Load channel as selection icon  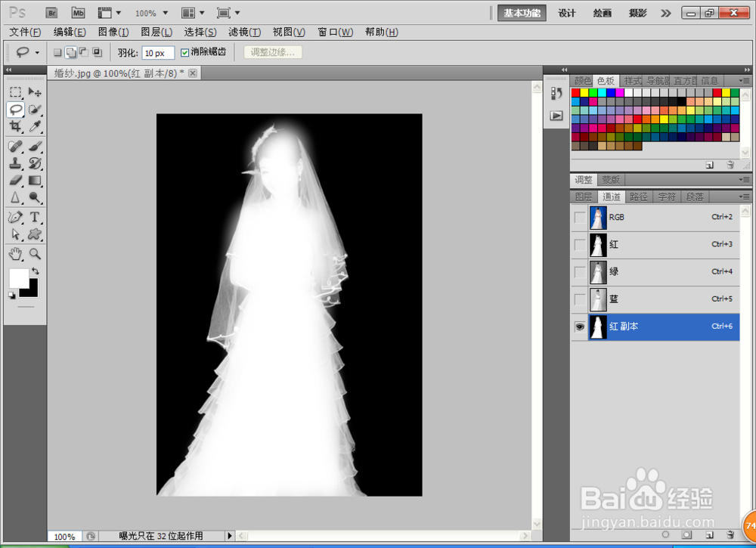[x=665, y=534]
